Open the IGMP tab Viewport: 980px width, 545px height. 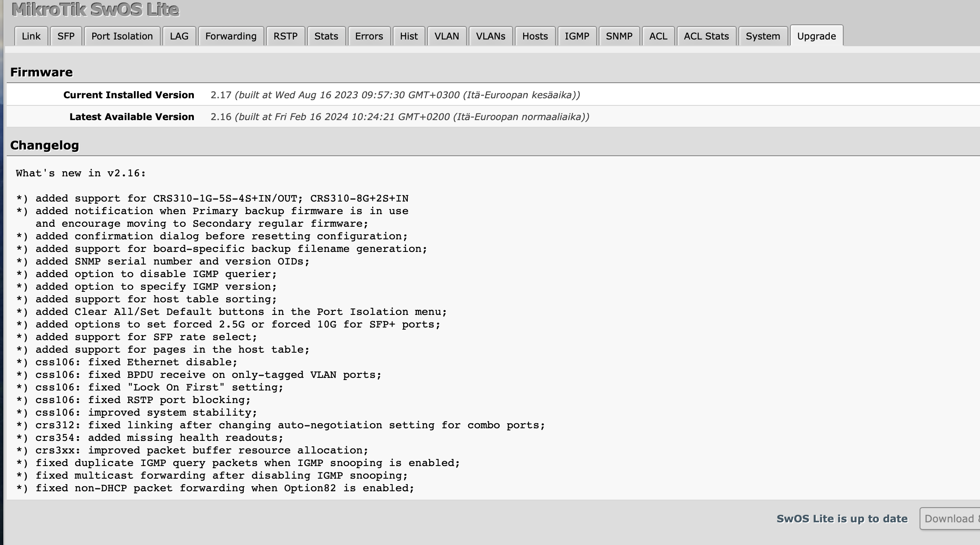[577, 36]
